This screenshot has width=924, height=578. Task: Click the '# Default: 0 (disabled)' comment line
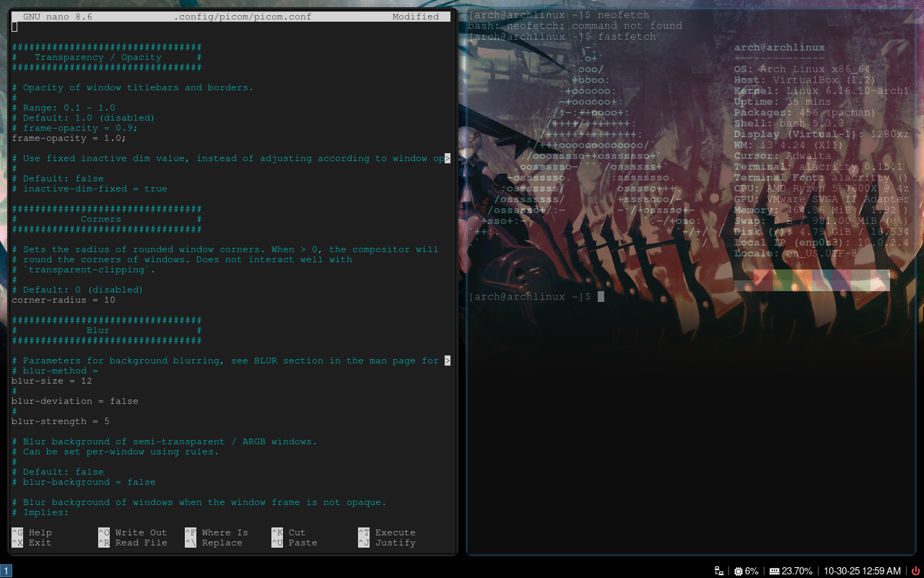click(x=77, y=290)
